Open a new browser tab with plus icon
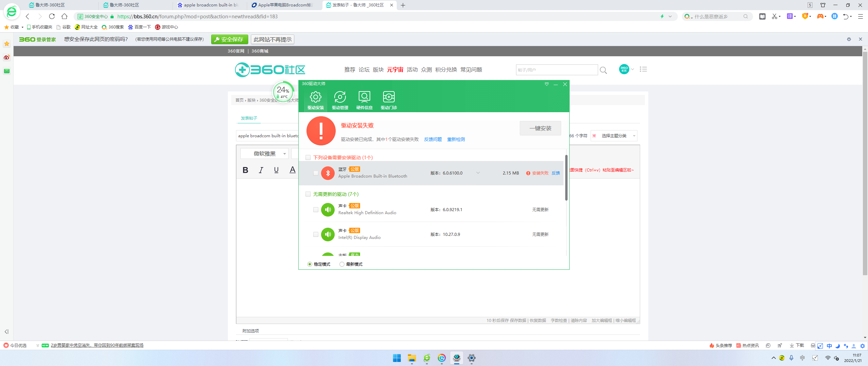Image resolution: width=868 pixels, height=366 pixels. (x=403, y=5)
